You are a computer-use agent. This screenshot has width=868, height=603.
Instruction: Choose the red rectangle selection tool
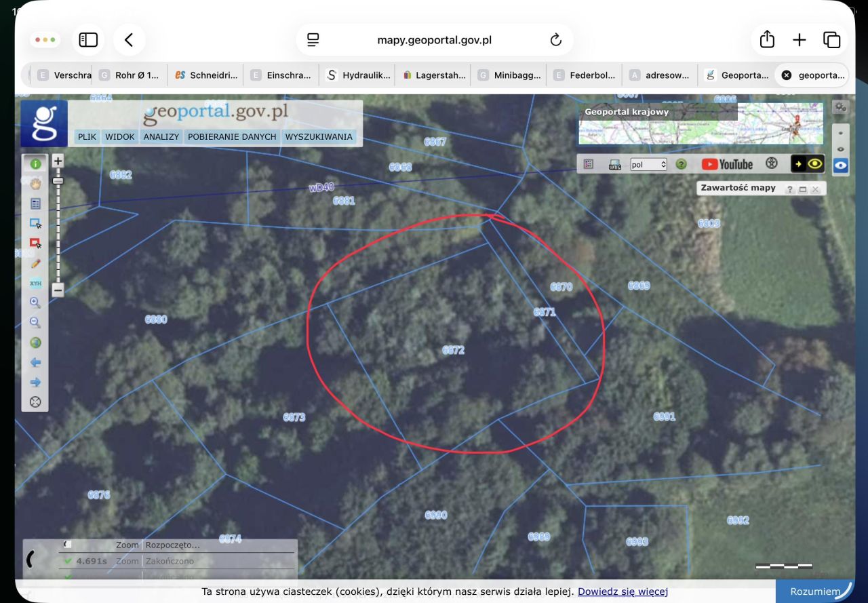[35, 243]
